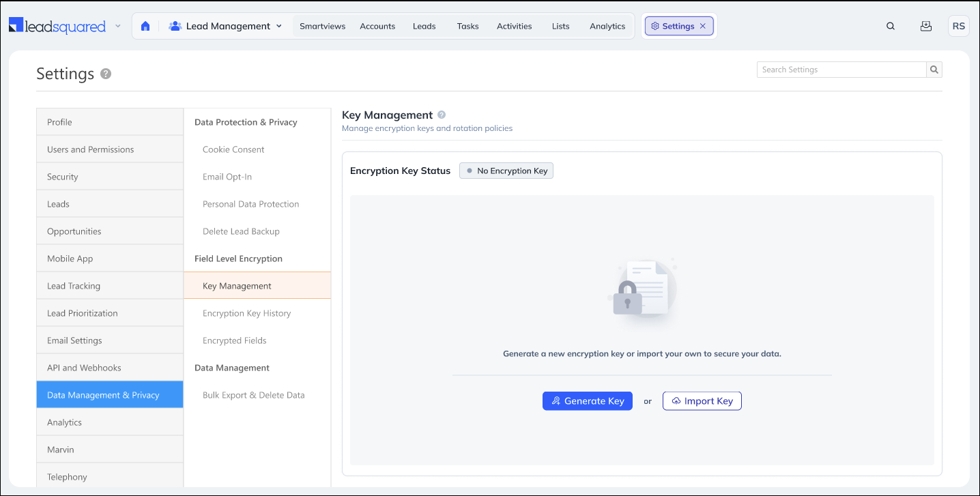This screenshot has height=496, width=980.
Task: Click the home icon in top navigation
Action: point(145,26)
